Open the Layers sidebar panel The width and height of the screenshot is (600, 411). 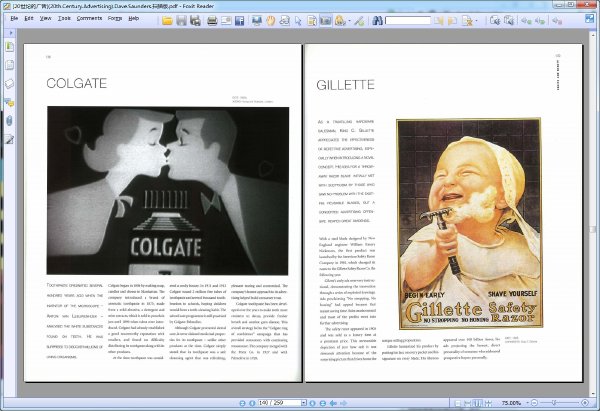click(9, 83)
